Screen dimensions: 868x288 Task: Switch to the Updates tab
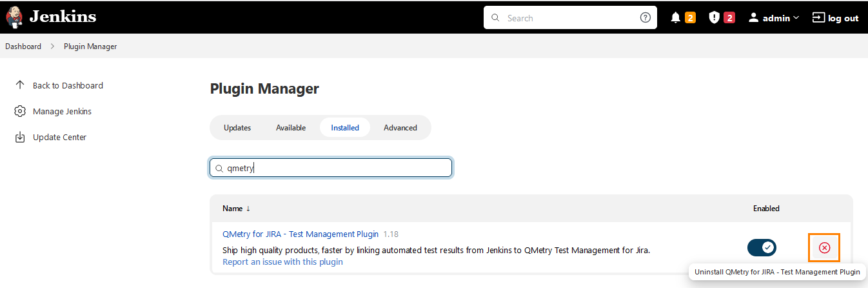[x=237, y=128]
